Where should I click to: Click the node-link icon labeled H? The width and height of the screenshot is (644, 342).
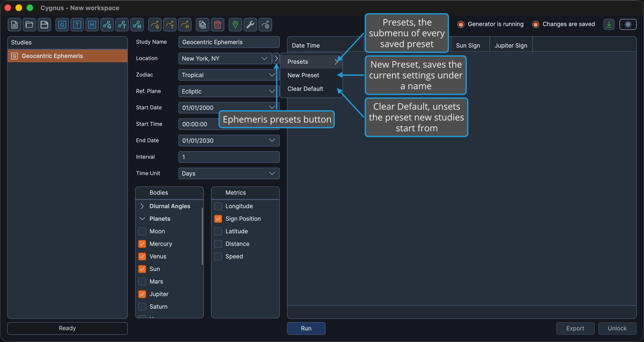tap(137, 25)
